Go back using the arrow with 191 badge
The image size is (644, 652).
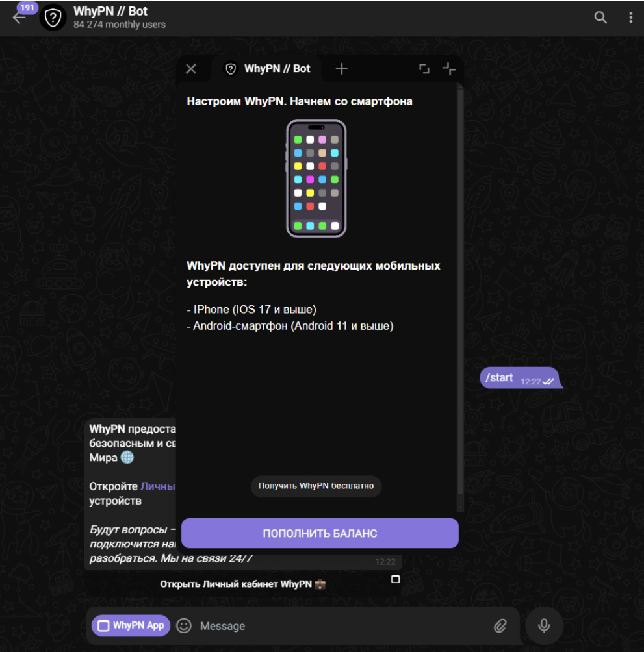[x=19, y=18]
